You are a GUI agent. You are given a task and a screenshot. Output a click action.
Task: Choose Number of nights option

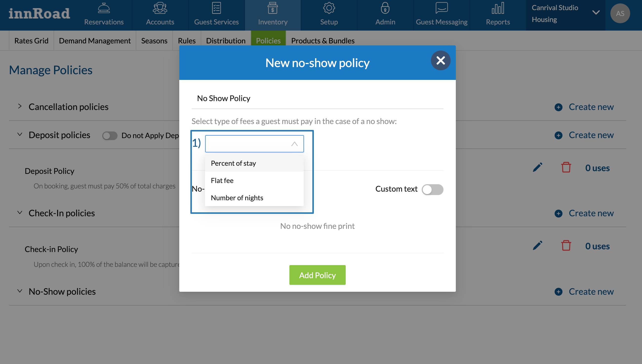point(237,198)
